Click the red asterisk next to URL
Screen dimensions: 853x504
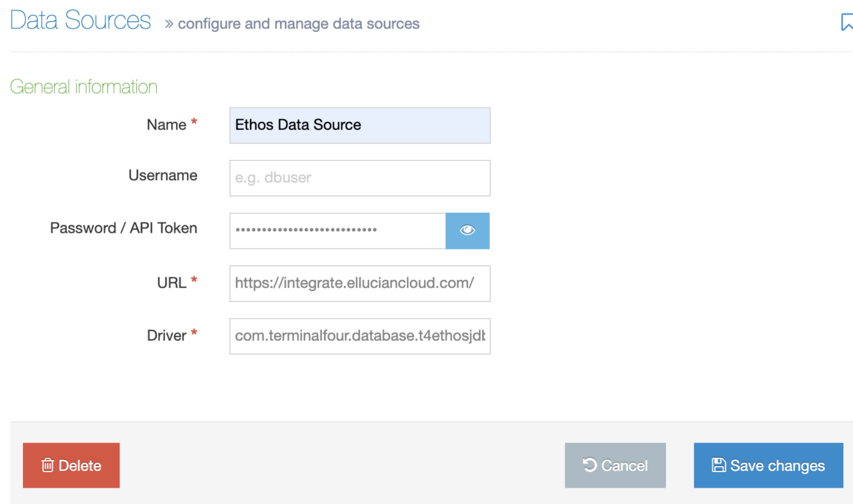pyautogui.click(x=194, y=278)
